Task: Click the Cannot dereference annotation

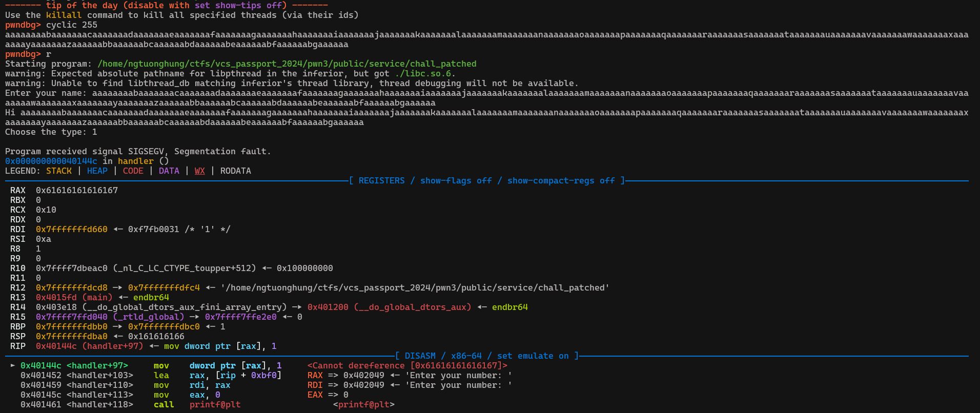Action: 407,365
